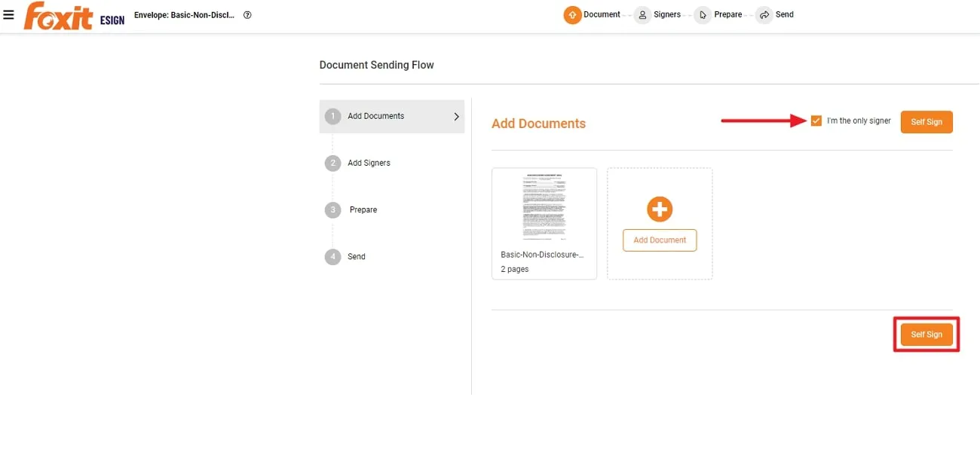Select the Signers person icon in top bar
The image size is (980, 458).
click(x=643, y=14)
